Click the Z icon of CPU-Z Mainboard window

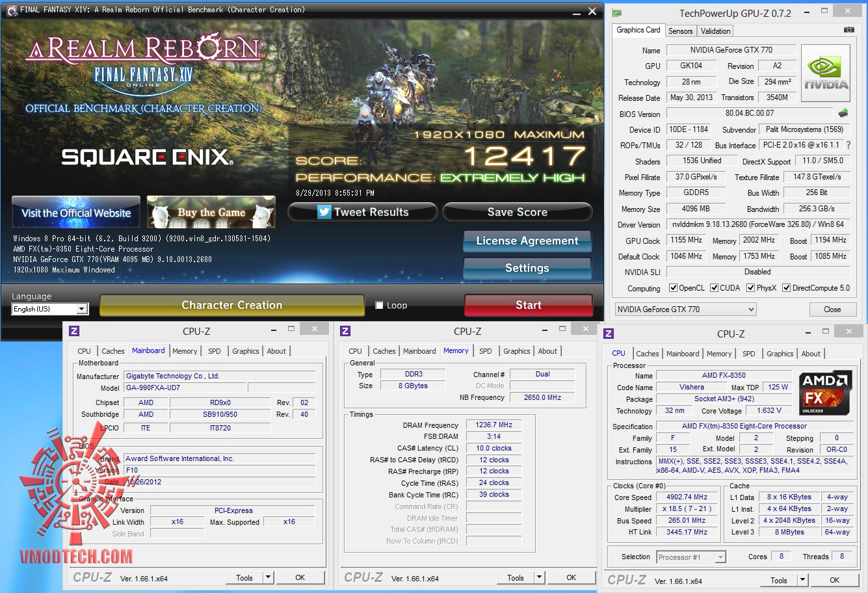point(74,331)
